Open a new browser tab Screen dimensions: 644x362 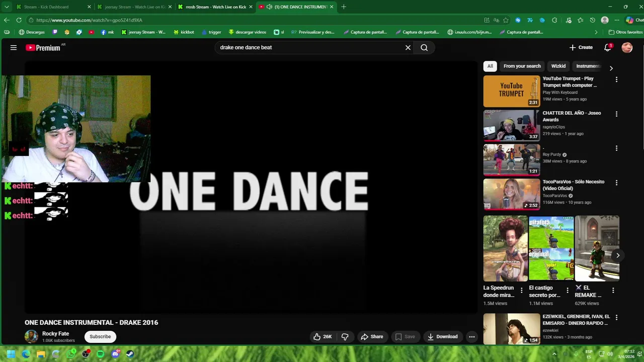tap(344, 7)
